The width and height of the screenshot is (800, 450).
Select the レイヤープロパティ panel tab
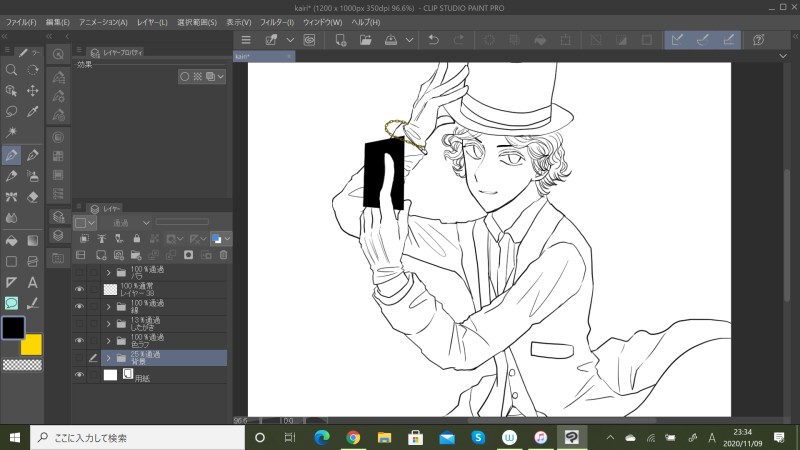click(x=117, y=52)
